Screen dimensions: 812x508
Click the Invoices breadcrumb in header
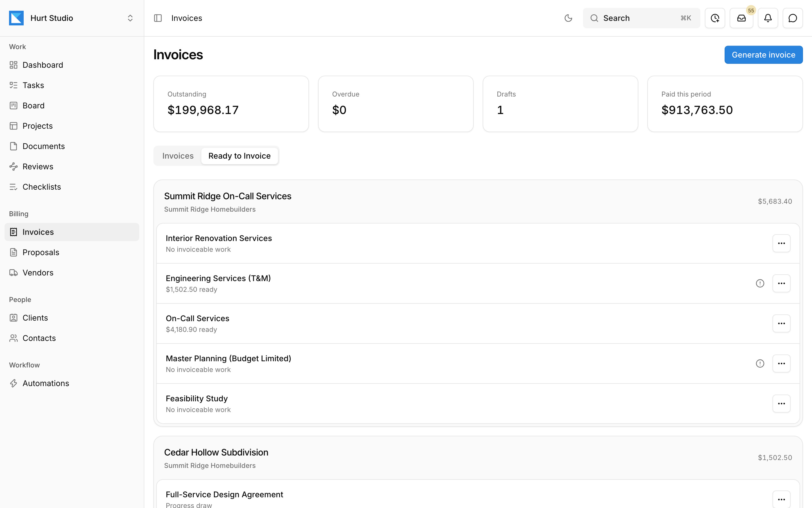click(187, 18)
